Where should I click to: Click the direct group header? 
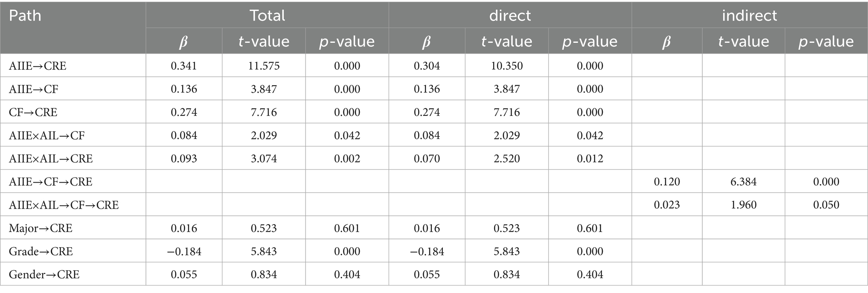510,16
